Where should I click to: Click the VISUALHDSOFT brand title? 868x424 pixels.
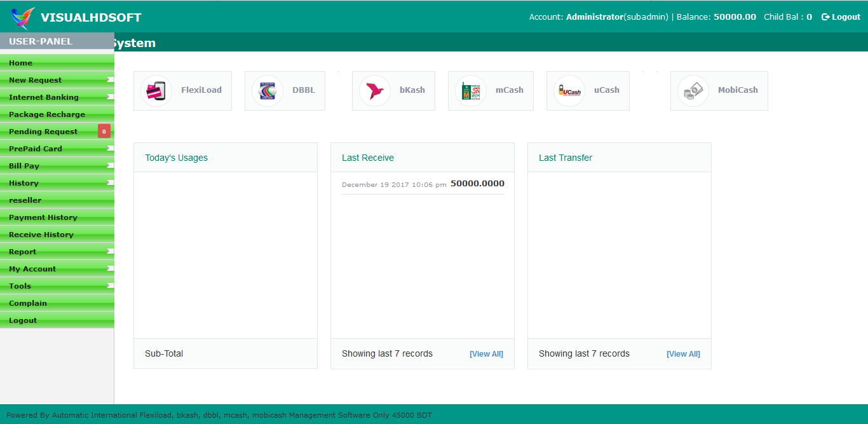91,18
